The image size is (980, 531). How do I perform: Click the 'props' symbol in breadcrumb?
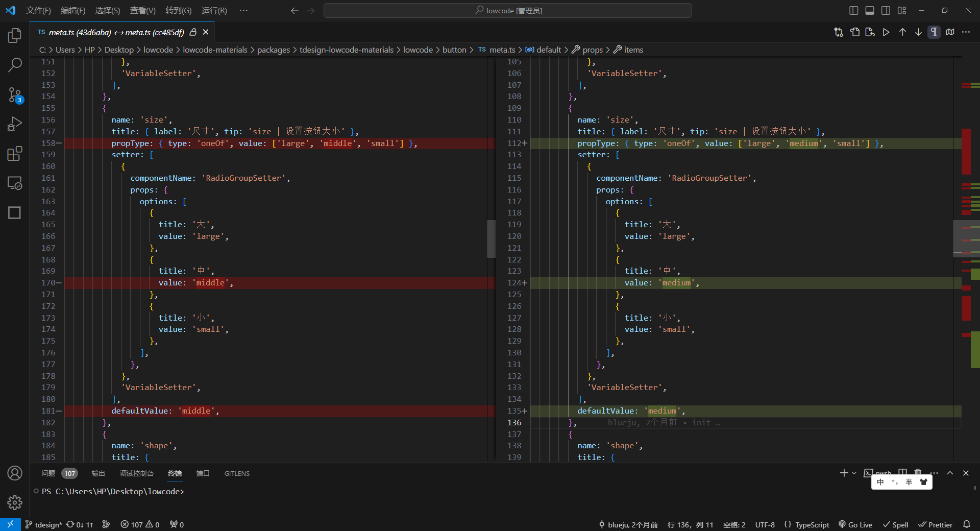pos(587,50)
